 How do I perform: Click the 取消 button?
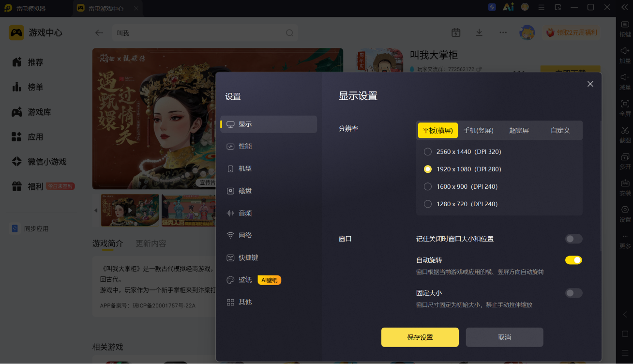[x=504, y=337]
